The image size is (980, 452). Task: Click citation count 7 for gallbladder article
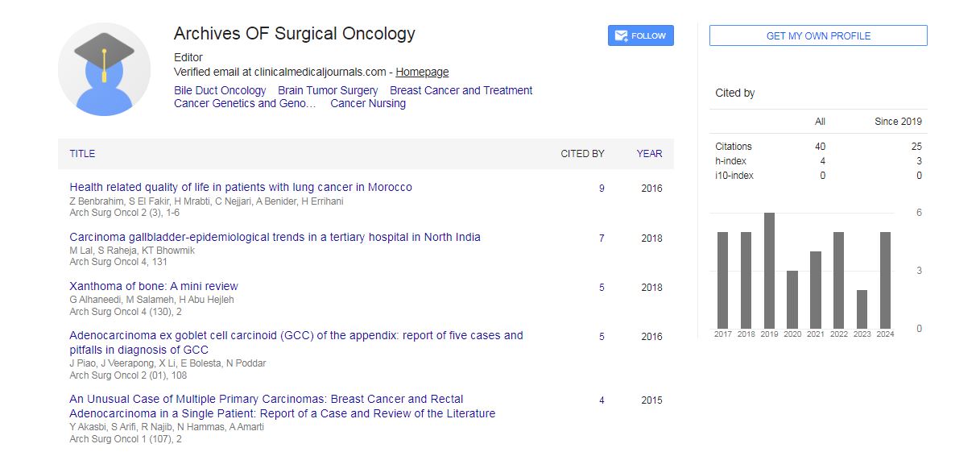click(602, 238)
